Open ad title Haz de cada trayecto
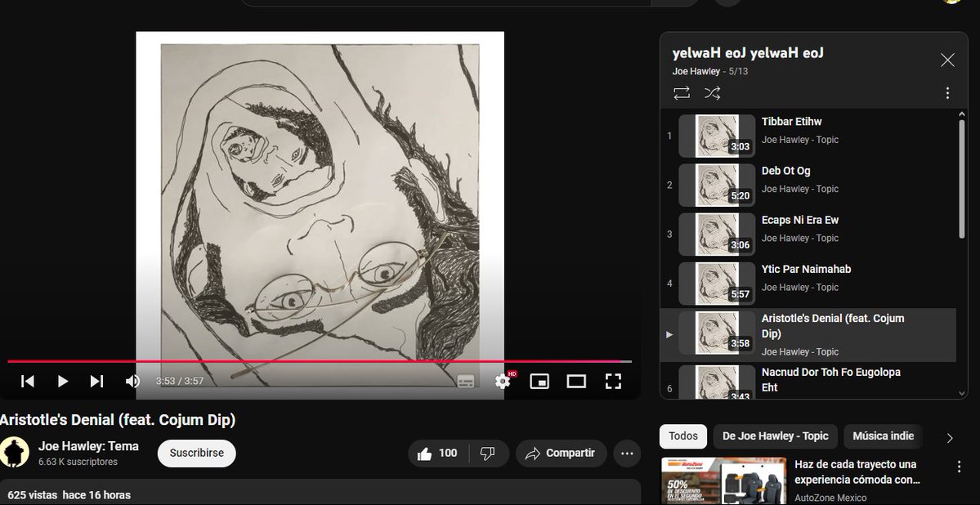Screen dimensions: 980x505 (x=857, y=471)
